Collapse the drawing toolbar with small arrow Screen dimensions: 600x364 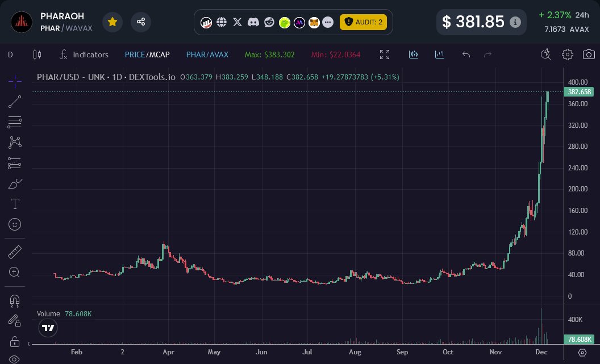coord(29,344)
